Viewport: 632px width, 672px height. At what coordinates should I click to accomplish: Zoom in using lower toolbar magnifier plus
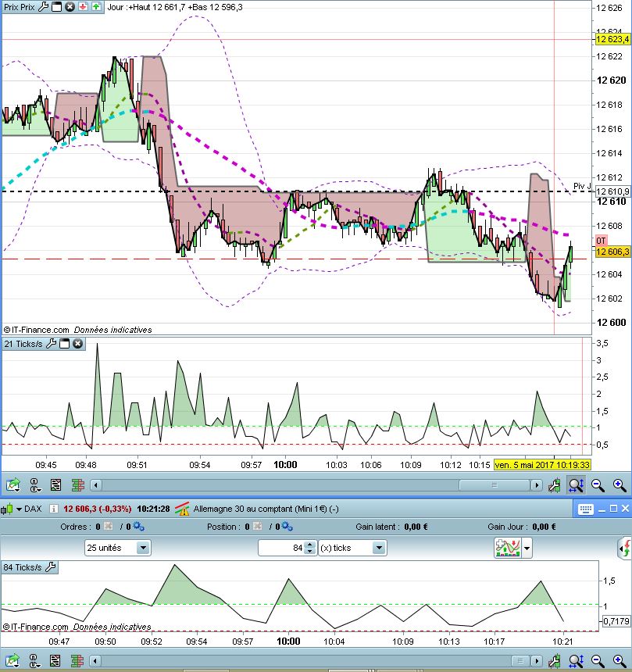[x=620, y=660]
